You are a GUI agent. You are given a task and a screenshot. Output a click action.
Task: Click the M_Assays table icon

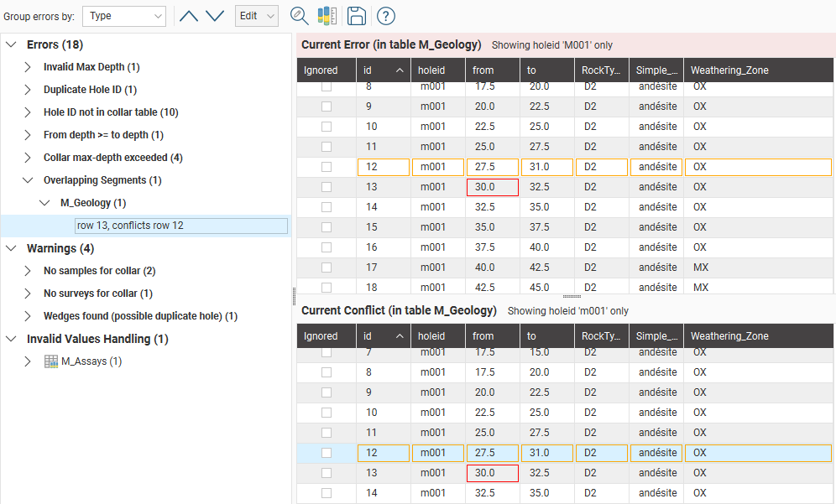[51, 361]
